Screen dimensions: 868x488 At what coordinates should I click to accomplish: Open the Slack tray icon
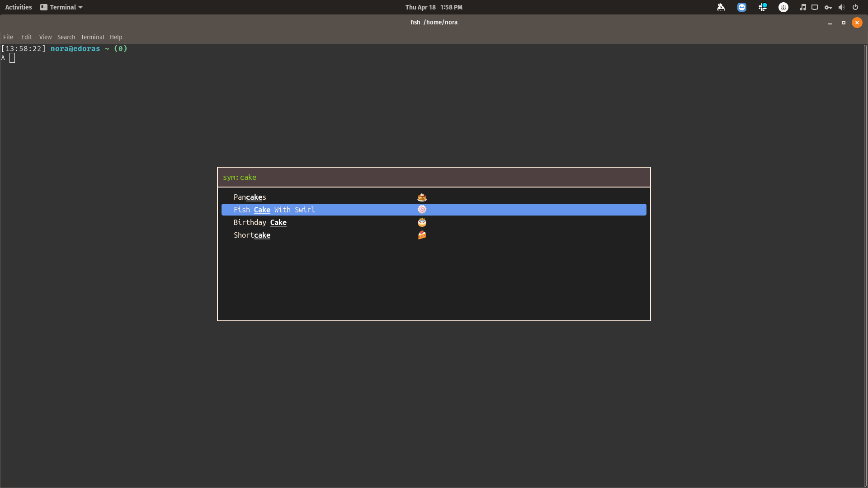[763, 7]
